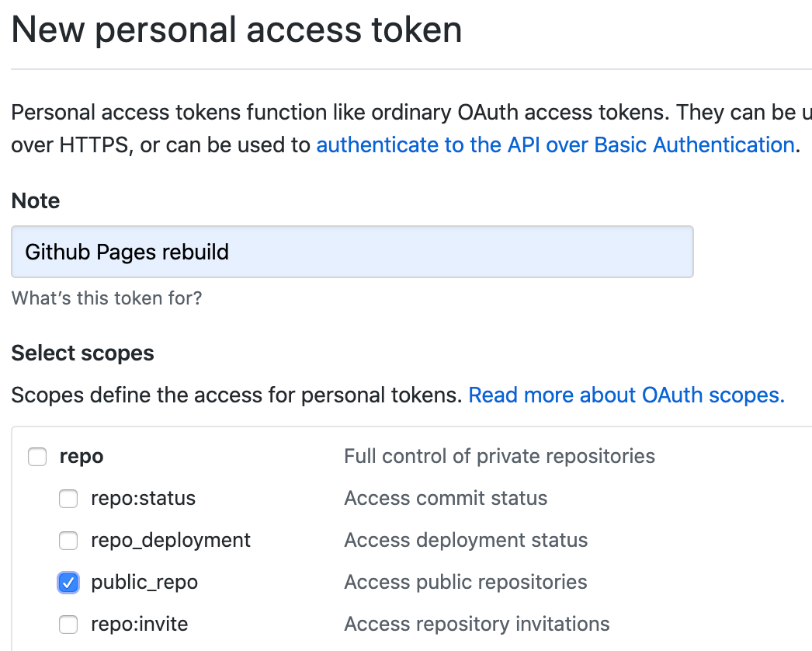
Task: Click the bold repo scope label
Action: click(x=82, y=457)
